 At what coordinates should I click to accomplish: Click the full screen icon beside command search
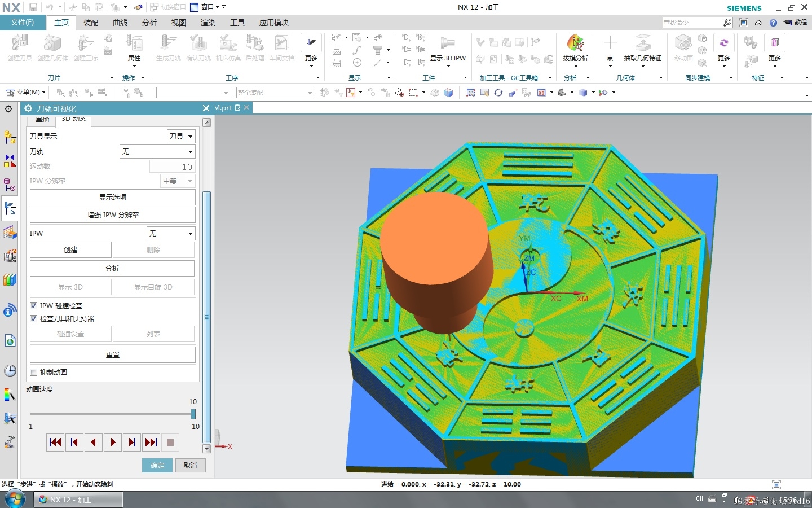744,23
